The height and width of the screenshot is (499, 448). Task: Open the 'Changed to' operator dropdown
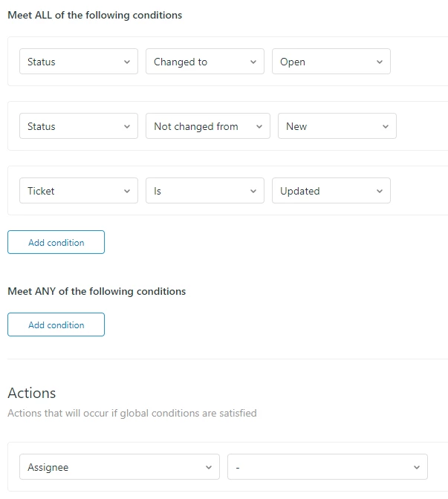tap(204, 62)
